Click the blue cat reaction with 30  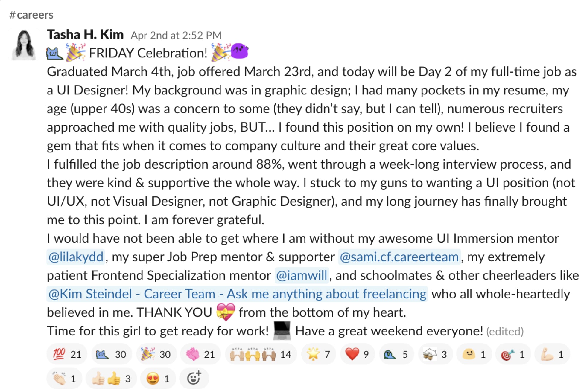tap(111, 354)
